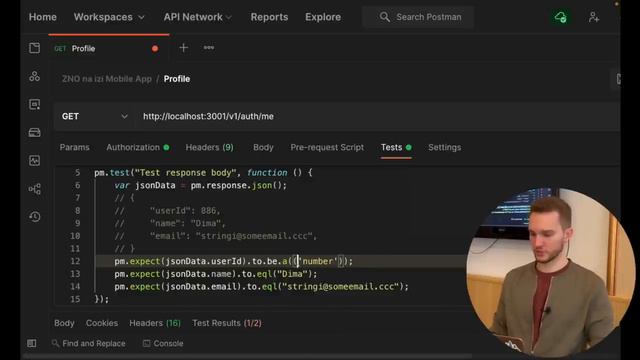Expand the GET method dropdown
Screen dimensions: 640x360
tap(94, 116)
